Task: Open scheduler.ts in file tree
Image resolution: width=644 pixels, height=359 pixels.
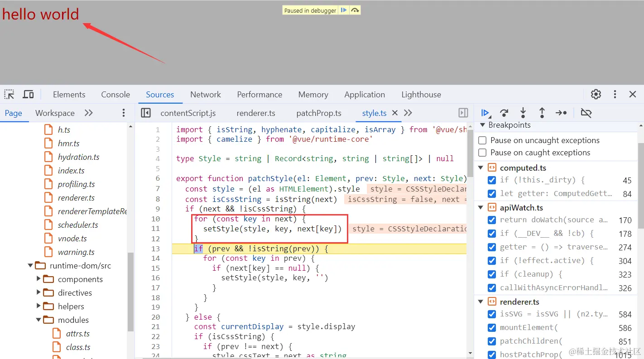Action: (78, 225)
